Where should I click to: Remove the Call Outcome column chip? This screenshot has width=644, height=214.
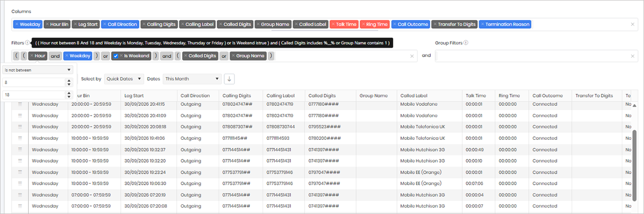pyautogui.click(x=394, y=24)
